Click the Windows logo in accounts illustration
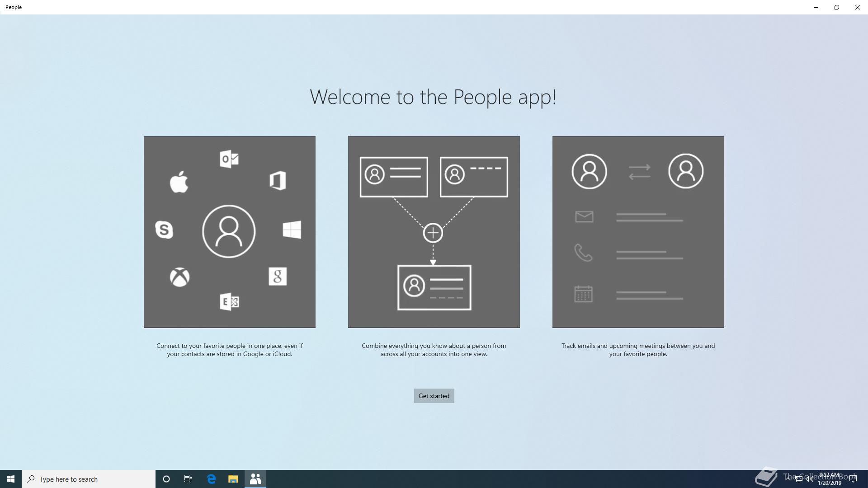The width and height of the screenshot is (868, 488). coord(292,230)
